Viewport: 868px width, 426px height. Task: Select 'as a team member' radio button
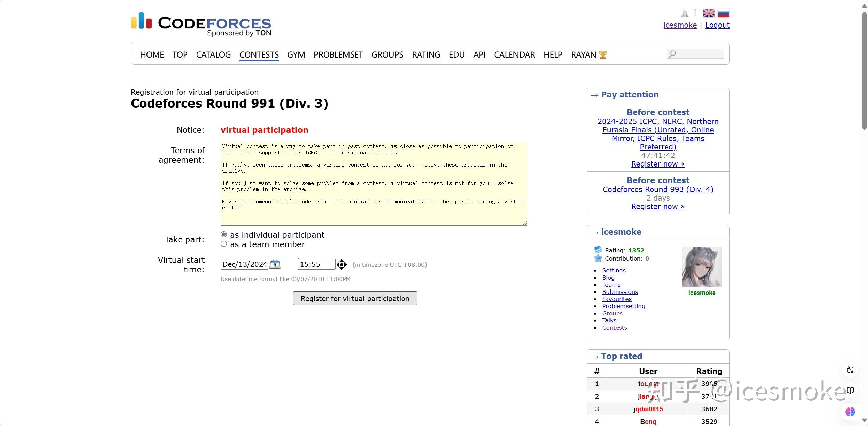coord(224,244)
